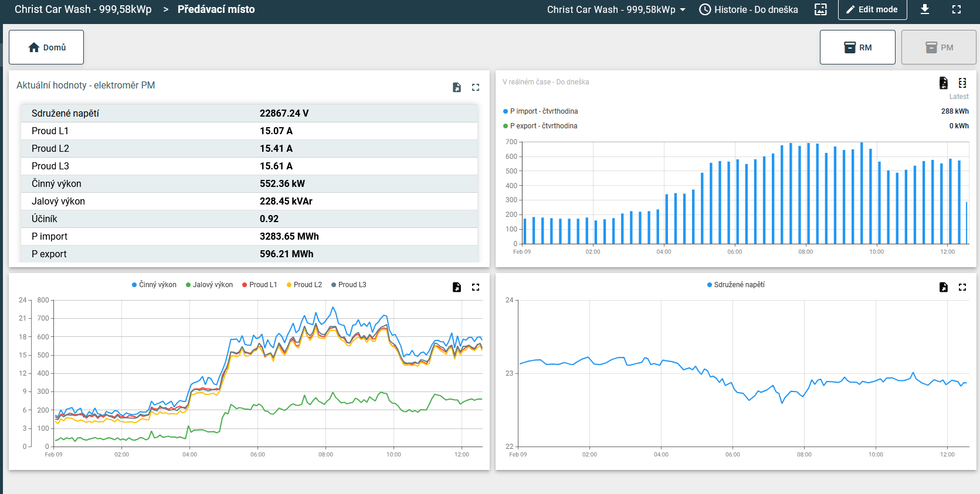
Task: Switch to the PM view
Action: (x=938, y=47)
